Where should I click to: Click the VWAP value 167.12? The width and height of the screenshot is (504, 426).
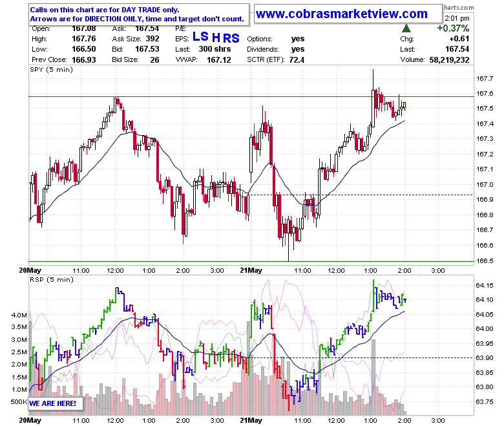218,60
